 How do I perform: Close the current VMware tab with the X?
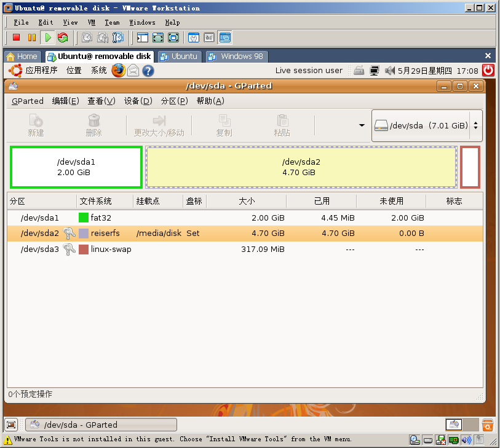488,56
